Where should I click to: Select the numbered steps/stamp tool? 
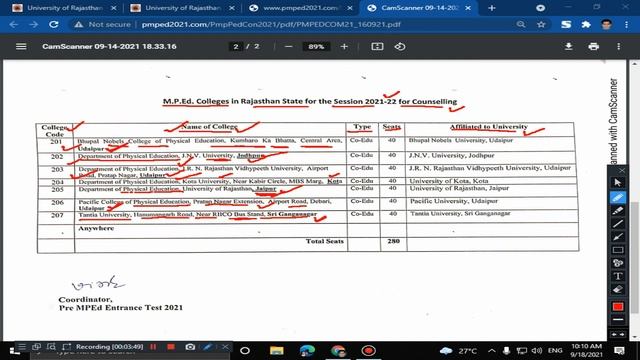618,263
